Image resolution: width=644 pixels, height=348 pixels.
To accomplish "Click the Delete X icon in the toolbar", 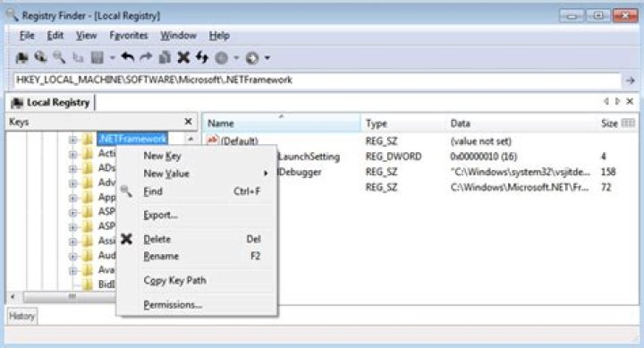I will click(x=183, y=57).
